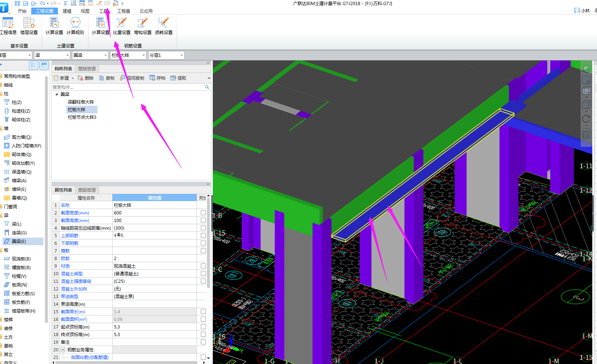Select 梁翻柱墩大样 in component list
The height and width of the screenshot is (364, 597).
(81, 102)
